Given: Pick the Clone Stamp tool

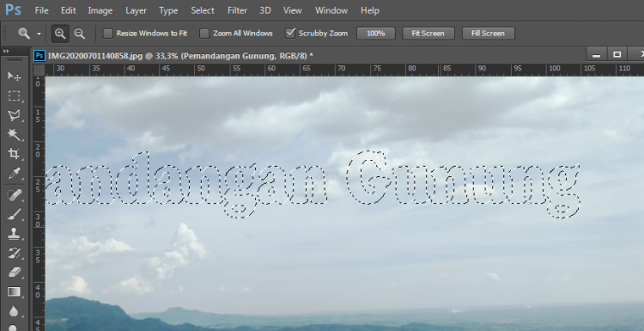Looking at the screenshot, I should (14, 234).
